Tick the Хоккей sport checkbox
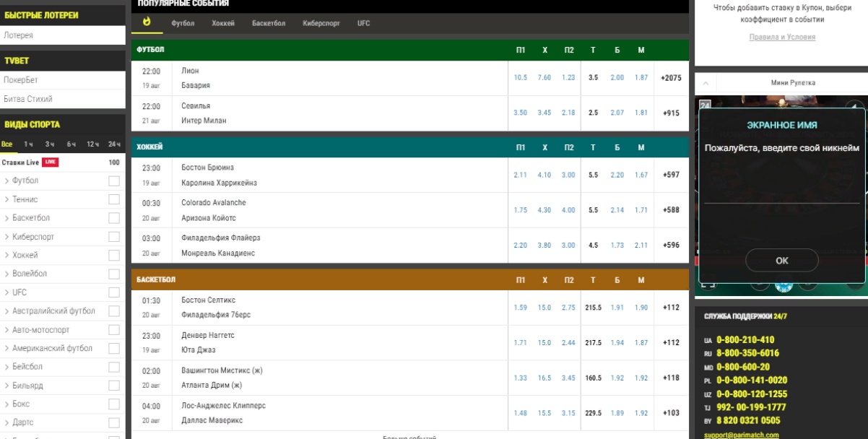The height and width of the screenshot is (439, 868). click(x=114, y=255)
